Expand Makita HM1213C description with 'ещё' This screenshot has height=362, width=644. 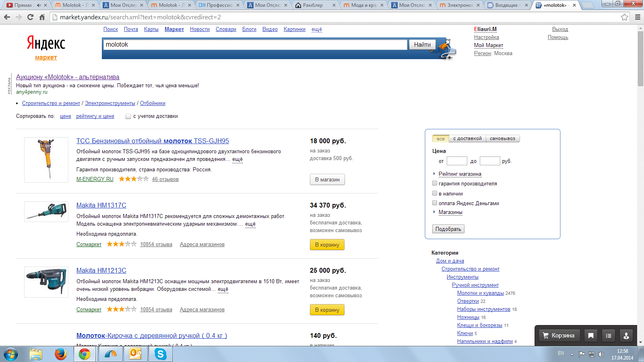coord(223,289)
